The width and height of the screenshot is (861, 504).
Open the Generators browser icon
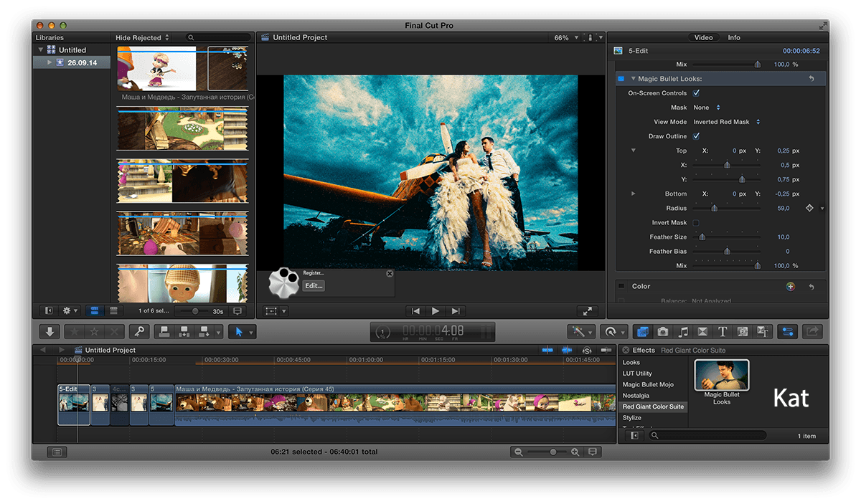[x=743, y=332]
